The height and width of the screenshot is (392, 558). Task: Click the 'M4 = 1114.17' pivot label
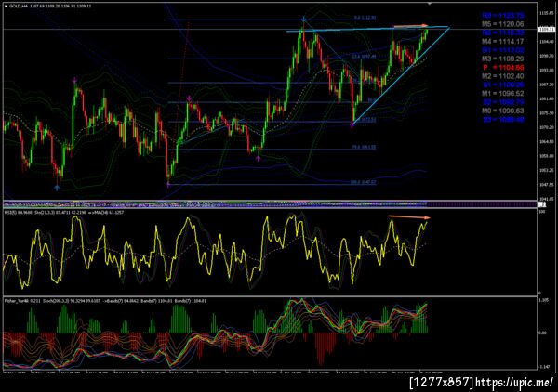pos(502,42)
